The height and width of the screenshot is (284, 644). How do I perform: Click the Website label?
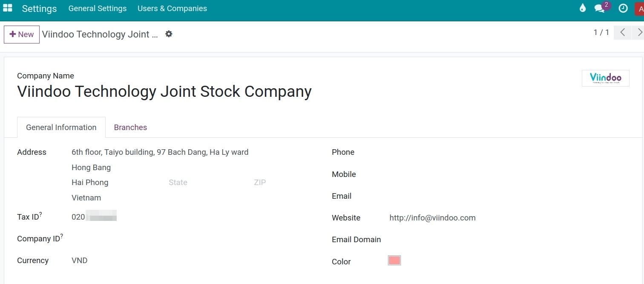point(346,218)
